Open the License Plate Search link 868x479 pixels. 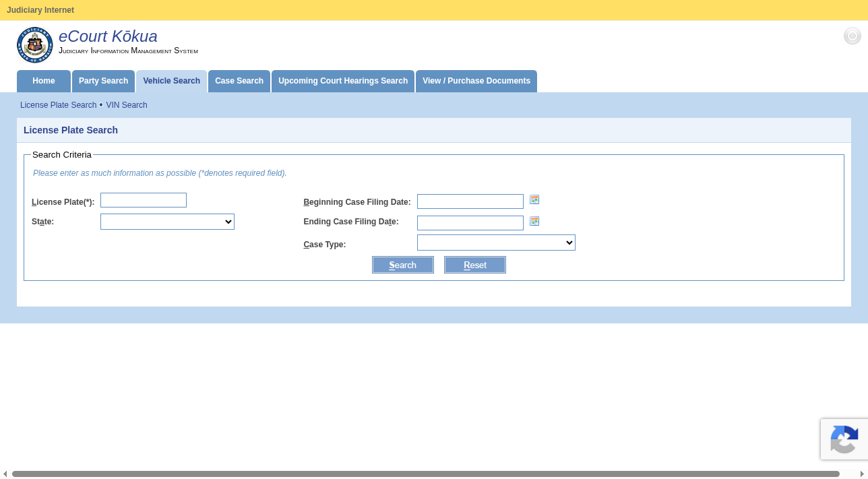click(59, 105)
